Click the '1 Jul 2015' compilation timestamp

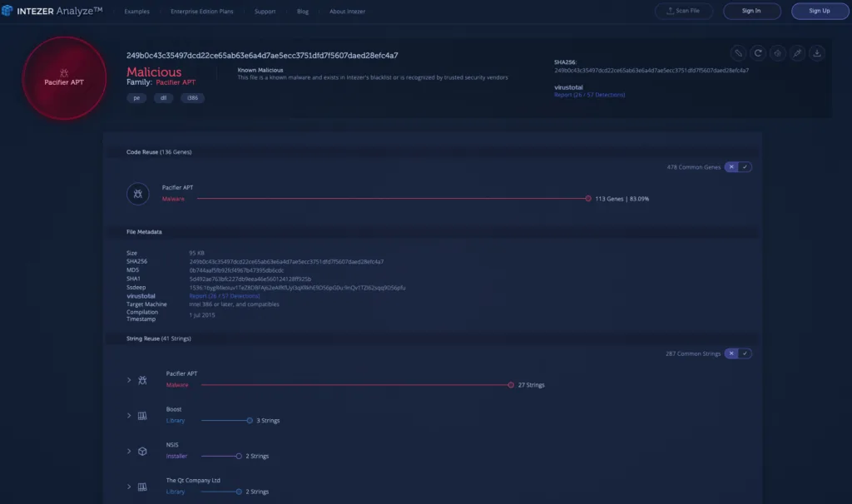[201, 315]
